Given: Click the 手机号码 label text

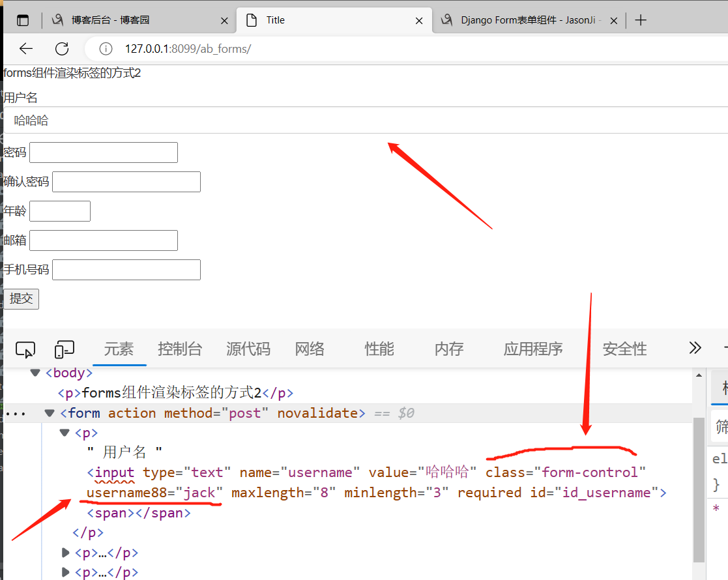Looking at the screenshot, I should click(x=26, y=269).
